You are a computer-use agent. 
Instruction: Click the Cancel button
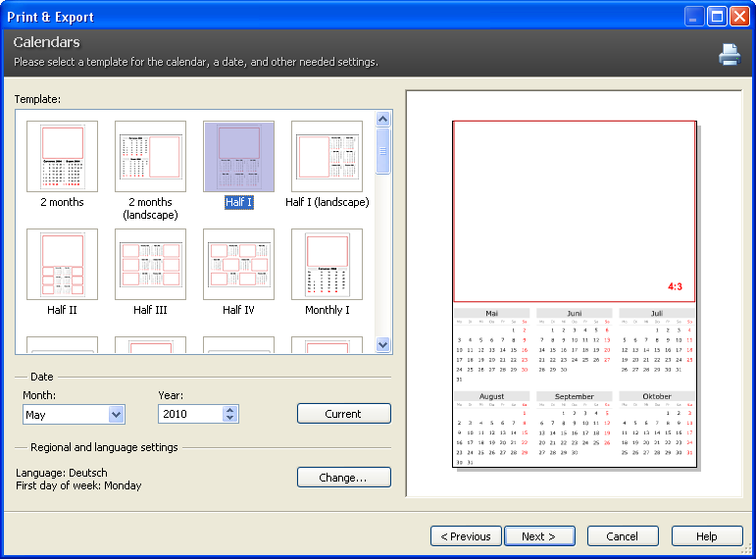click(623, 536)
